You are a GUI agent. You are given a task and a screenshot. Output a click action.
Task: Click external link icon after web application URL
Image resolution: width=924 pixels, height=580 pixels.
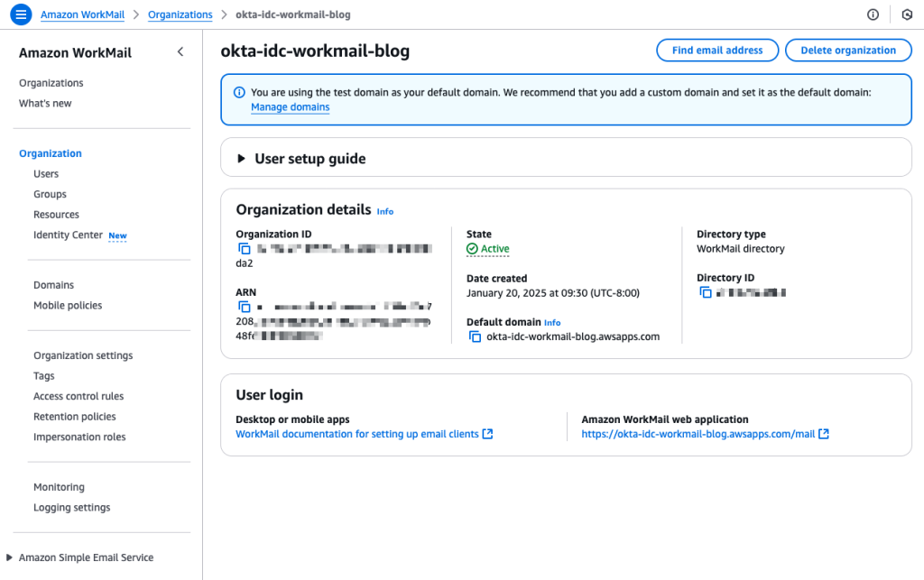pos(824,434)
